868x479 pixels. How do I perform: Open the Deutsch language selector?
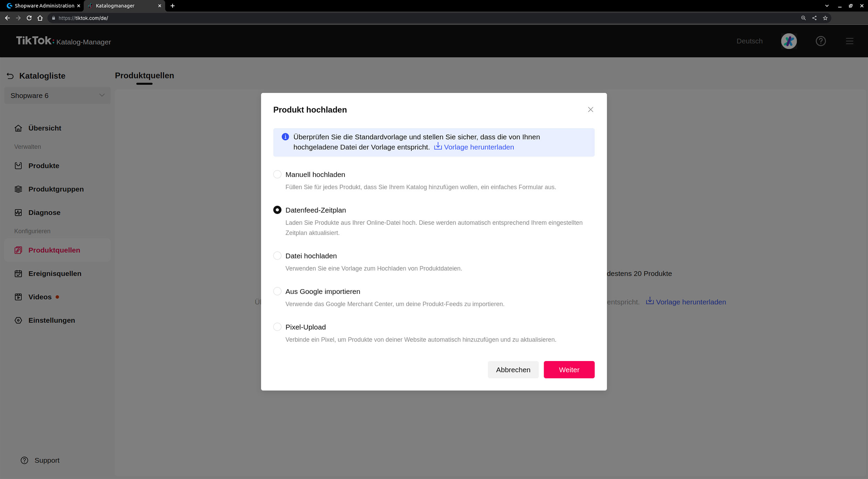[x=749, y=41]
